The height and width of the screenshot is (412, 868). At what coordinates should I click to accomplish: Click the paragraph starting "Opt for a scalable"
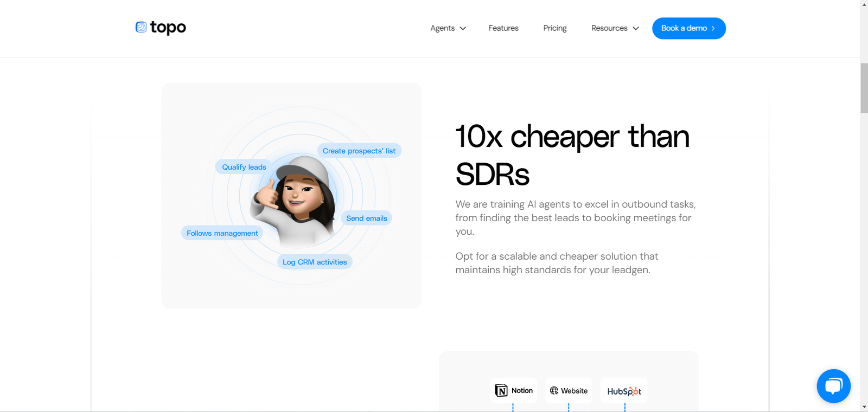(557, 263)
